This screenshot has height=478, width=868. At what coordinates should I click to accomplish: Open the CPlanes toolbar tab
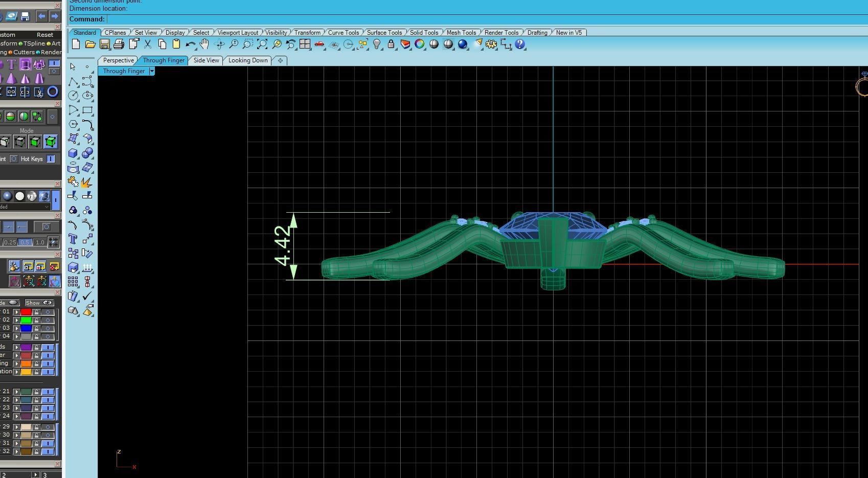pyautogui.click(x=115, y=32)
